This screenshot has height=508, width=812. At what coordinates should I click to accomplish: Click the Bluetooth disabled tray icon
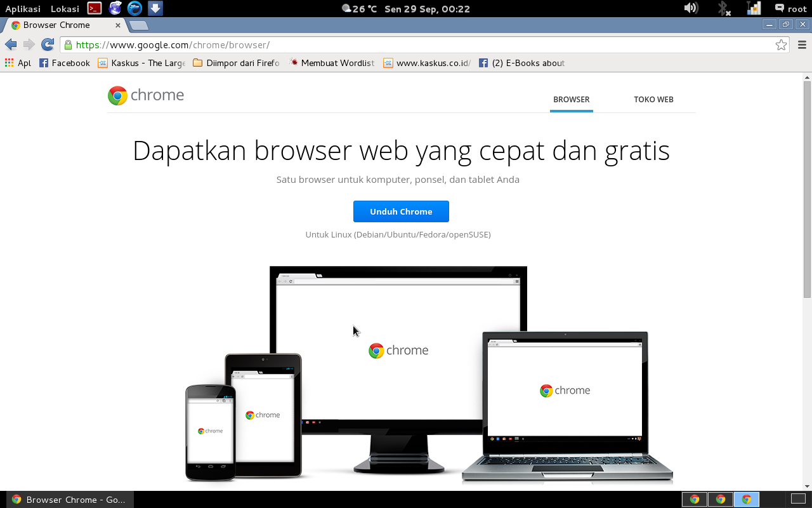[x=723, y=8]
